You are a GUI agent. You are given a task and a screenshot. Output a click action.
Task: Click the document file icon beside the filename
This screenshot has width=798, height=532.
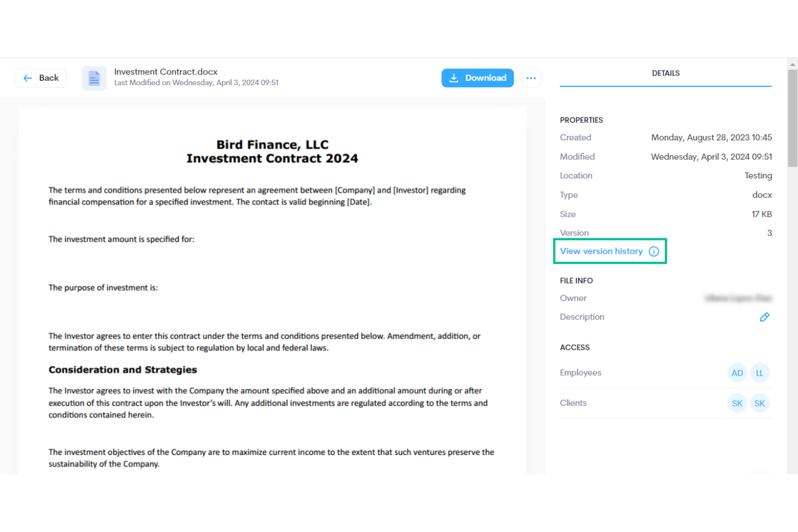click(94, 78)
